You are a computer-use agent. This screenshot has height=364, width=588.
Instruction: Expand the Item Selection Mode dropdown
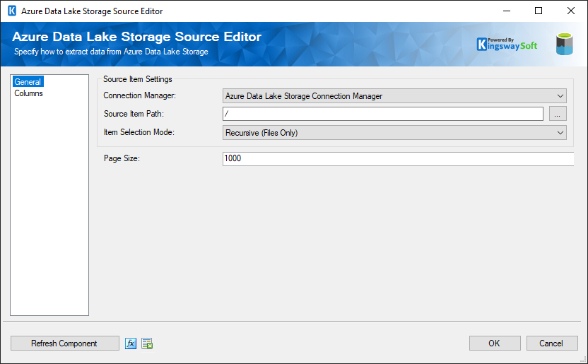click(394, 133)
